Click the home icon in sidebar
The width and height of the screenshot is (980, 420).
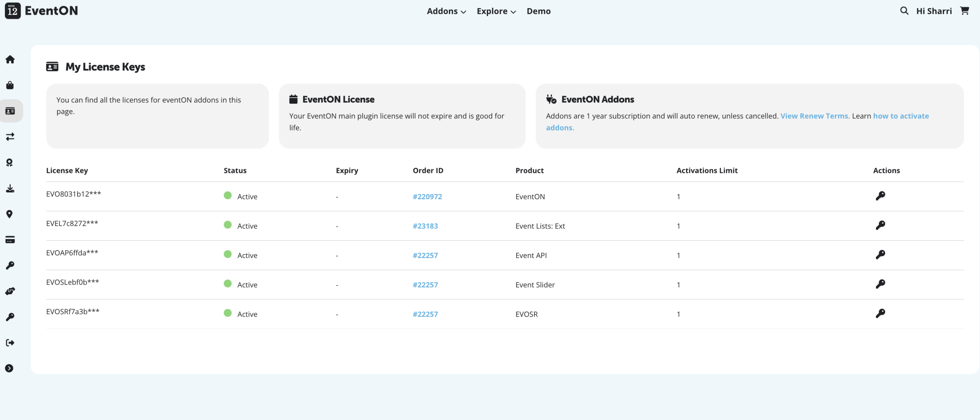click(10, 59)
